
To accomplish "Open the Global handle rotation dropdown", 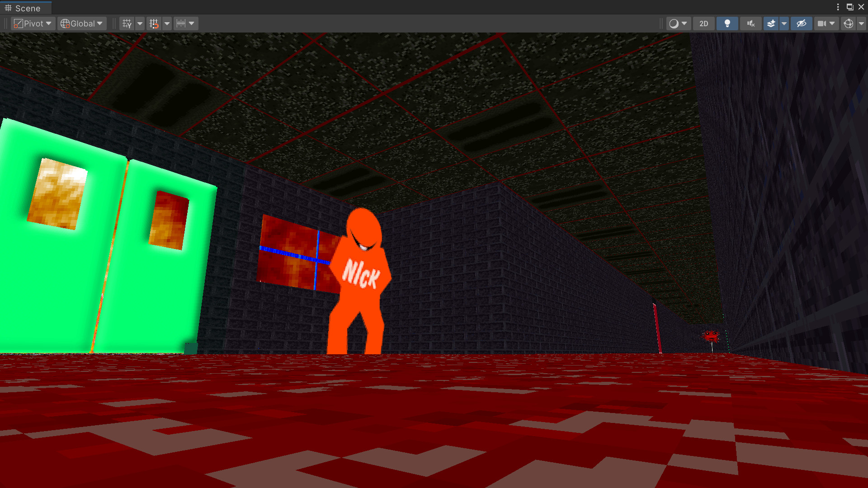I will coord(82,23).
